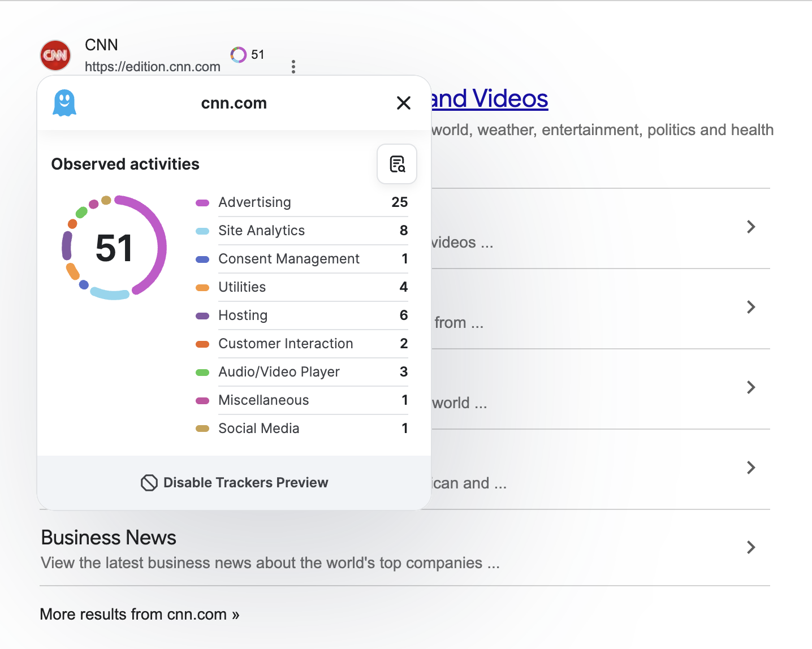Select the Utilities category row
Image resolution: width=812 pixels, height=649 pixels.
click(302, 287)
